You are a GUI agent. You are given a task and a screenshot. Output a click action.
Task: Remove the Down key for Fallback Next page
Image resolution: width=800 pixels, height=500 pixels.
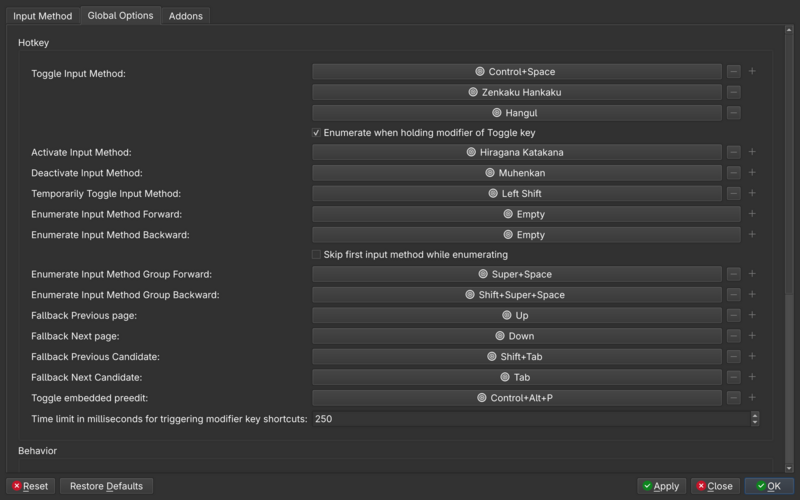click(x=734, y=336)
